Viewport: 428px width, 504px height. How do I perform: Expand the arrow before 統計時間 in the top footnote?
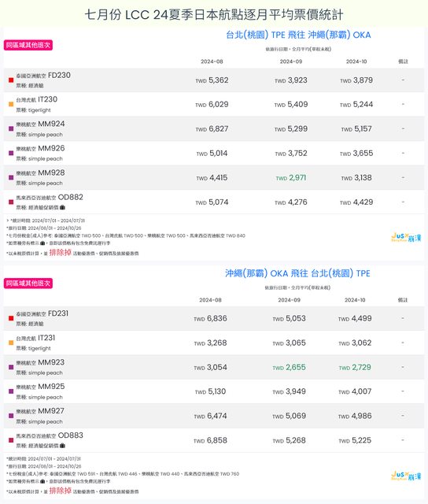coord(8,220)
